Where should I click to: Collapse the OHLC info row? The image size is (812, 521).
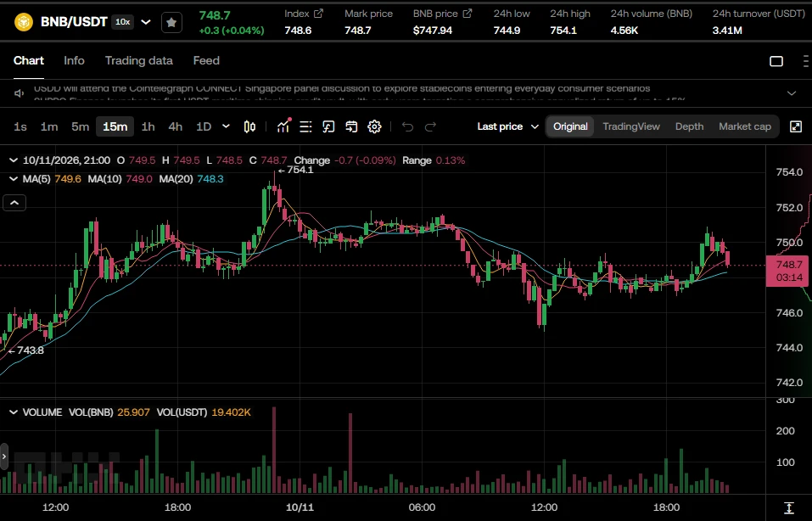pos(14,160)
